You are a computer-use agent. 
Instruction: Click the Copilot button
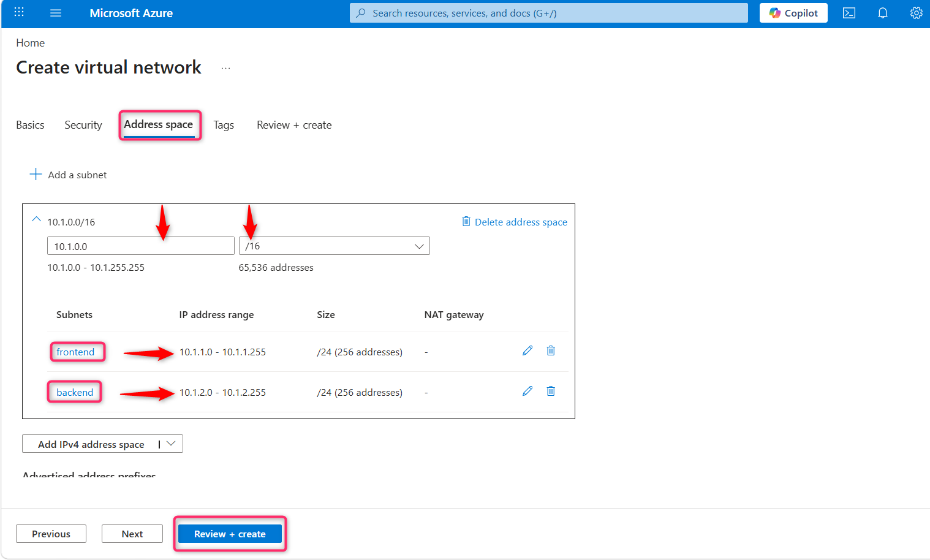tap(793, 13)
